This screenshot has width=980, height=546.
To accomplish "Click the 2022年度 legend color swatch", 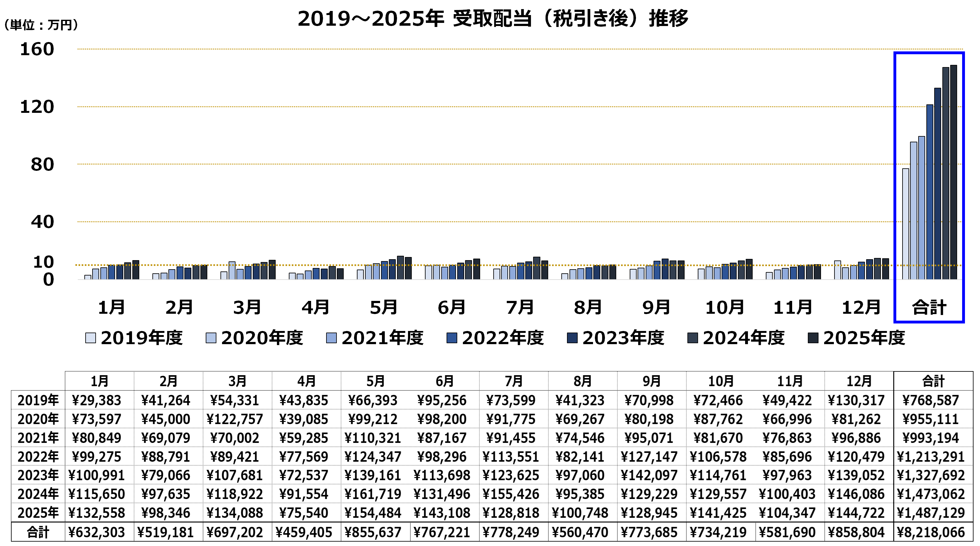I will (x=452, y=338).
